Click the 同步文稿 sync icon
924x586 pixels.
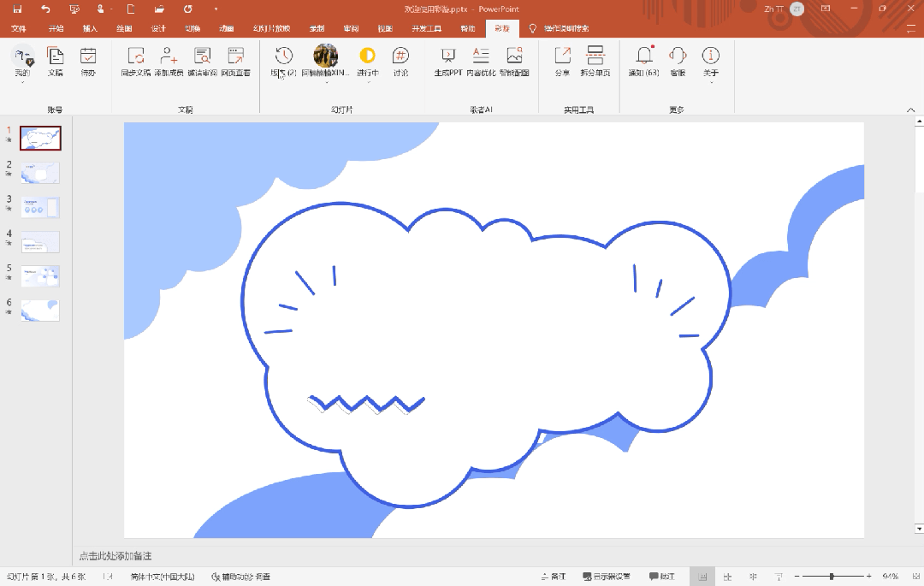click(136, 62)
